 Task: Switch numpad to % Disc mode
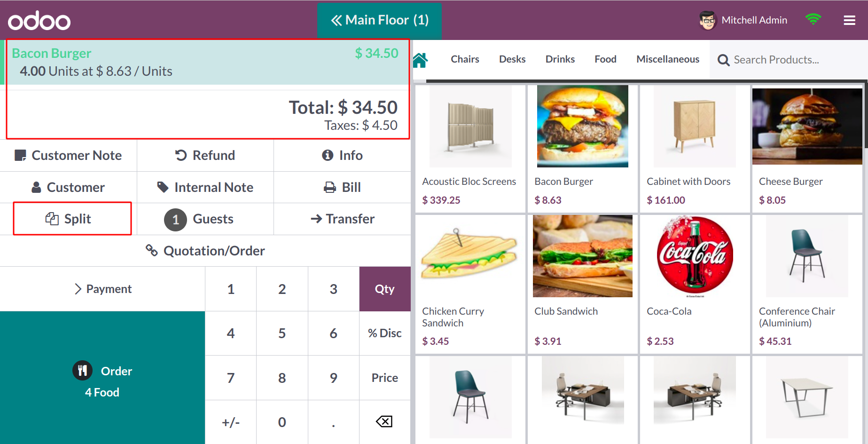[x=385, y=333]
